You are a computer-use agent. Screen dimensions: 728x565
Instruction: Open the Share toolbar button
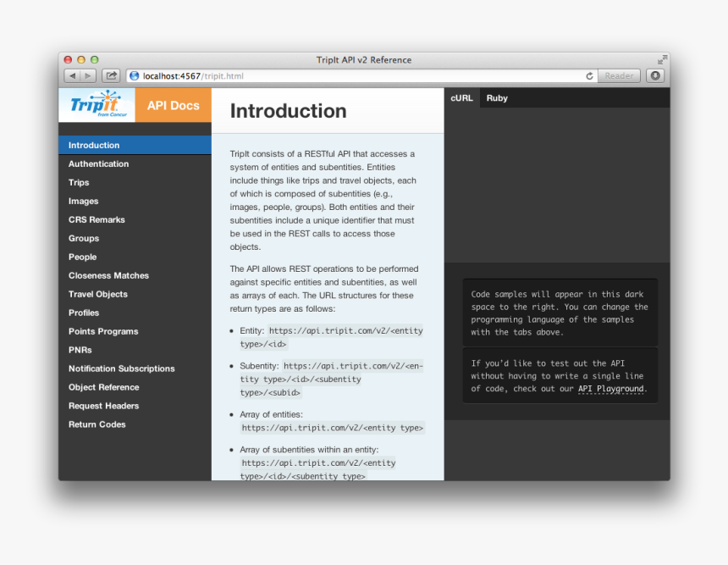[x=111, y=75]
